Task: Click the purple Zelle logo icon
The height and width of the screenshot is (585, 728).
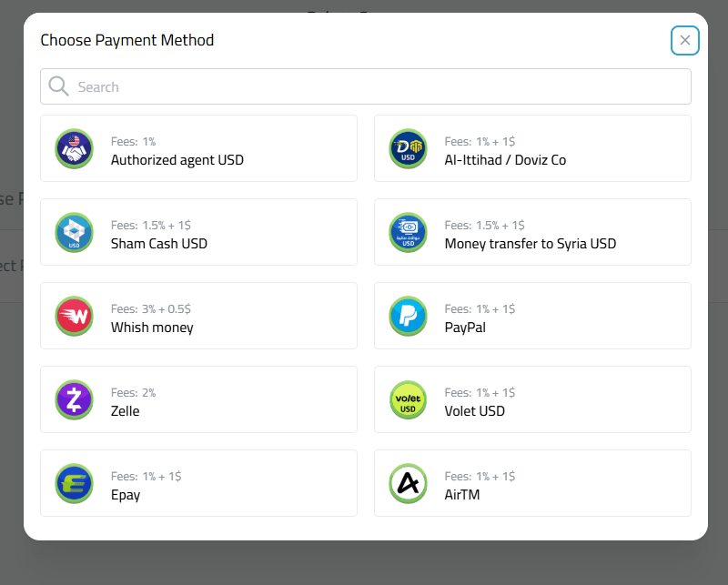Action: tap(75, 399)
